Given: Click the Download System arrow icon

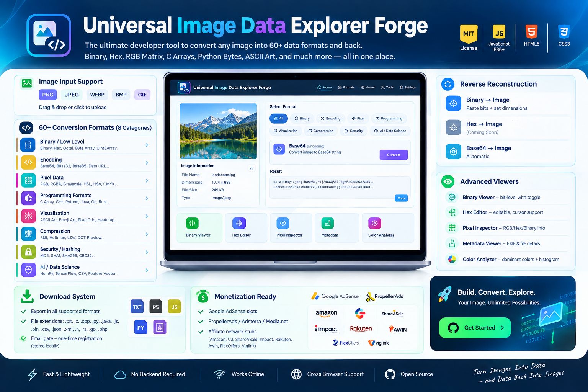Looking at the screenshot, I should (x=27, y=296).
